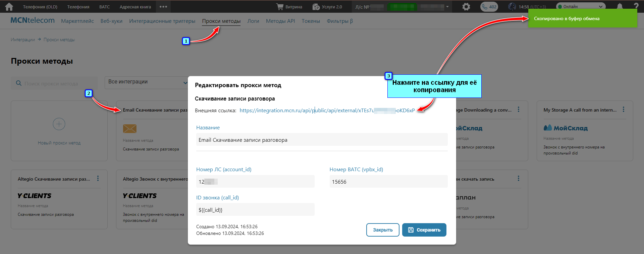This screenshot has height=254, width=644.
Task: Open the Email Скачивание записи card title
Action: pos(155,110)
